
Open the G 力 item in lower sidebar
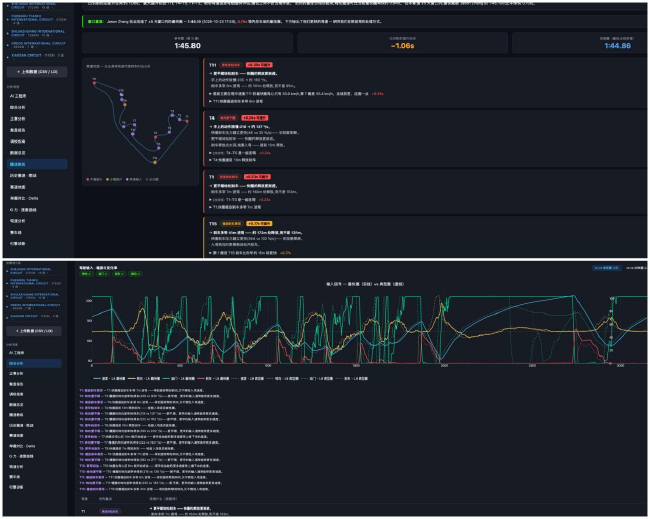34,456
